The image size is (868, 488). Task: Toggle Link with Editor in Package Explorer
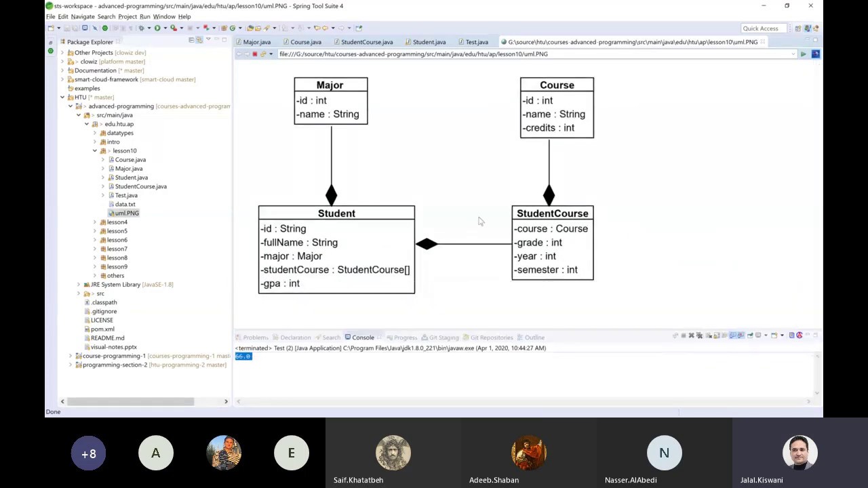click(x=199, y=41)
